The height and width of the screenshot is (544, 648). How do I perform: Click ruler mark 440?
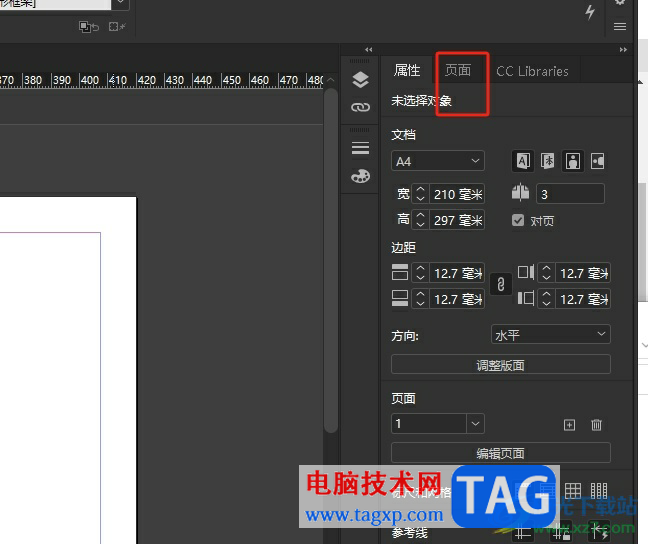203,80
